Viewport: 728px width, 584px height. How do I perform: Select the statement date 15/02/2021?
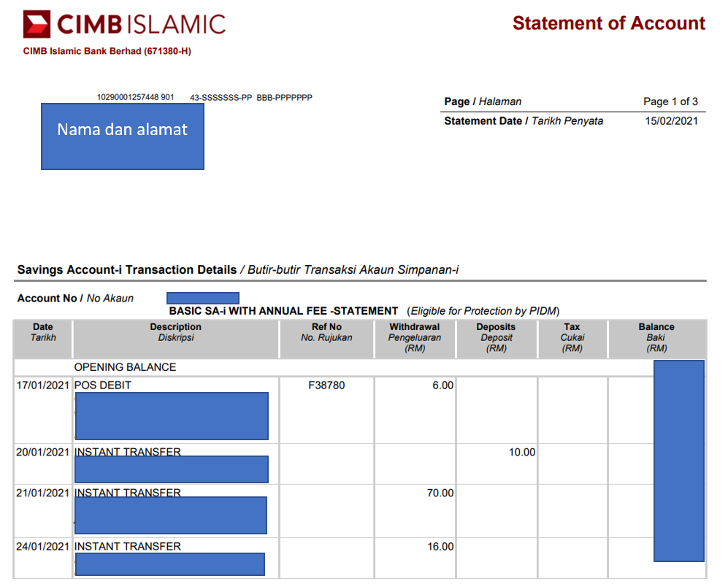pos(671,121)
